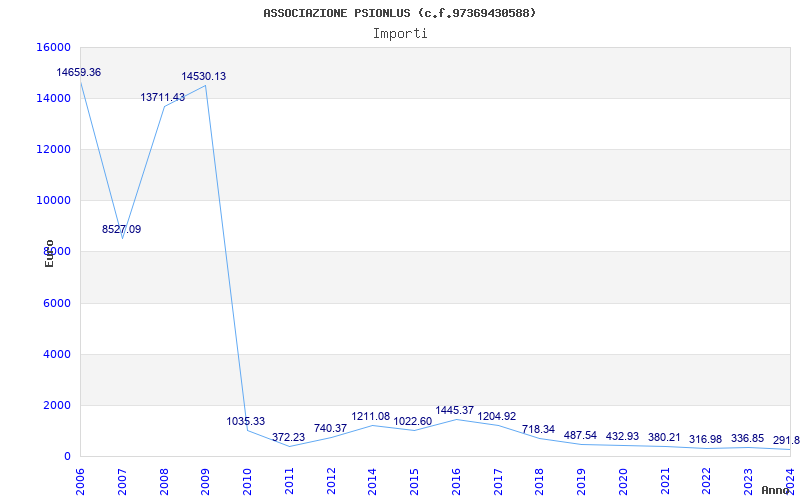Select data label 740.37

[330, 428]
